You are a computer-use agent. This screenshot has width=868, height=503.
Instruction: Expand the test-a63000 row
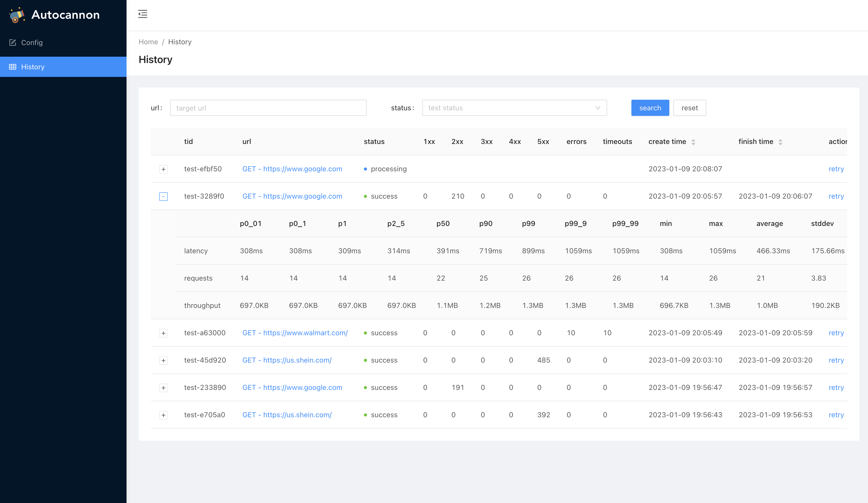[x=164, y=333]
